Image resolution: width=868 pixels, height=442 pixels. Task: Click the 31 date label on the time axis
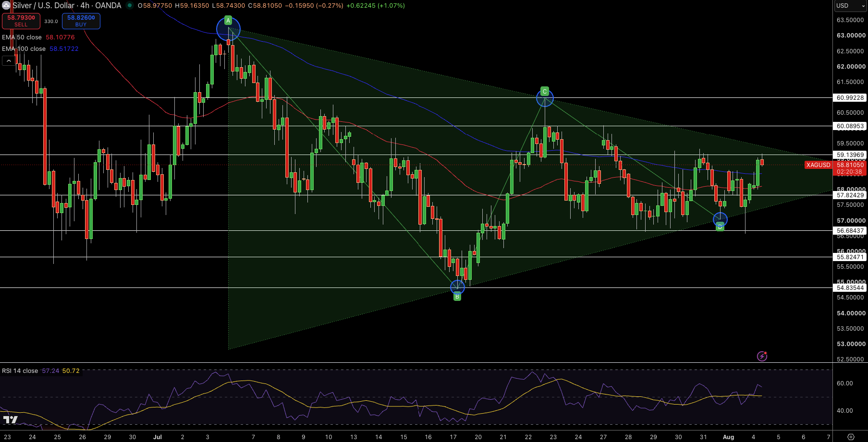click(703, 437)
